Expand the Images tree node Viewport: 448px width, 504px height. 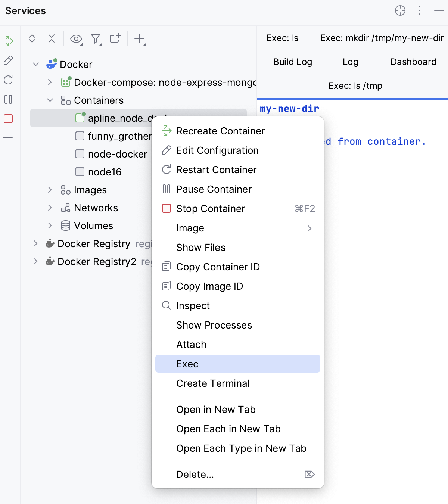coord(50,190)
